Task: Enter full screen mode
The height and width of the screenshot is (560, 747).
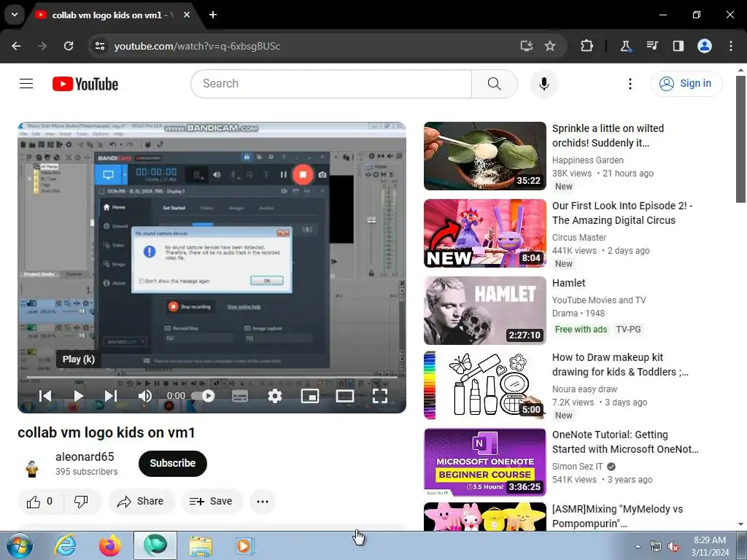Action: tap(379, 396)
